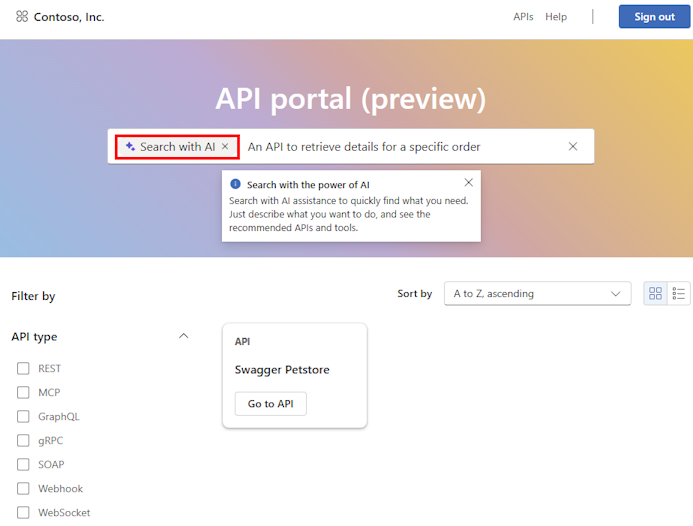Image resolution: width=693 pixels, height=526 pixels.
Task: Click the Sign out button
Action: (x=654, y=17)
